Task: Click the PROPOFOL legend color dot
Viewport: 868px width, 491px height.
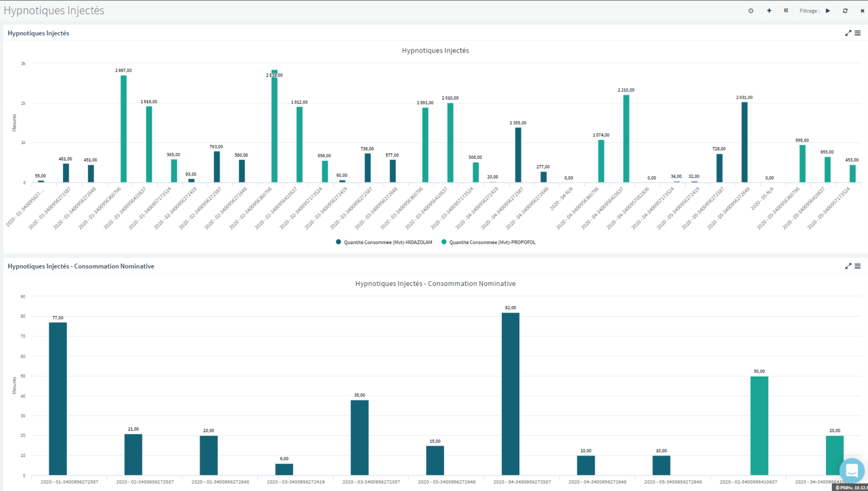Action: point(444,242)
